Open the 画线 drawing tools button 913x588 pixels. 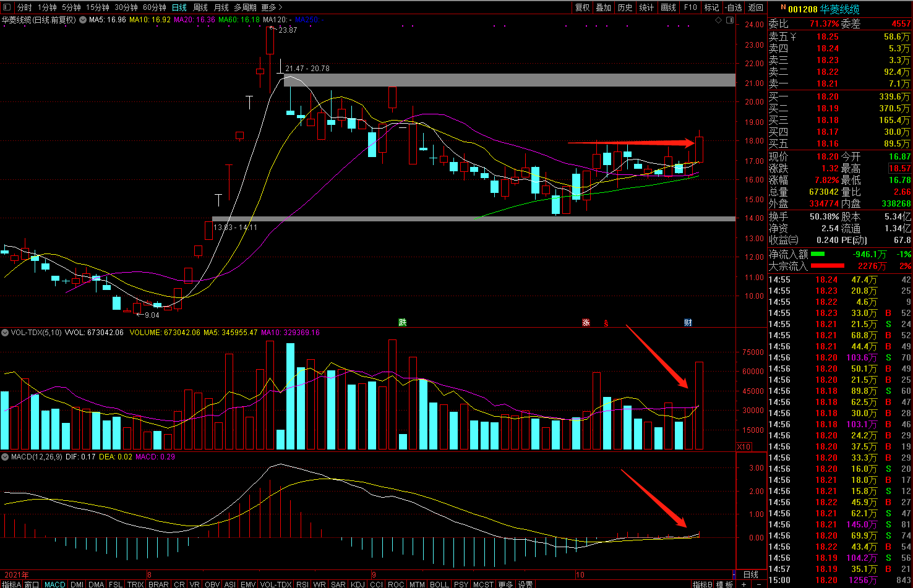click(x=669, y=7)
